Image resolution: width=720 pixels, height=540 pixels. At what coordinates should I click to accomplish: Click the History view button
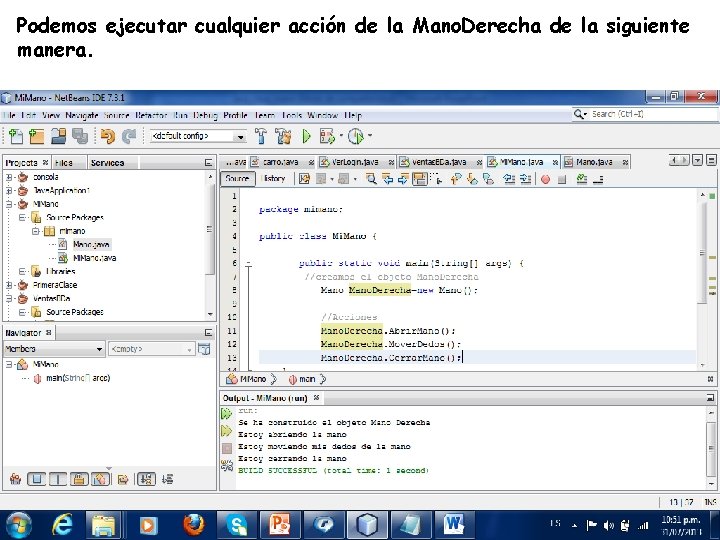[273, 179]
